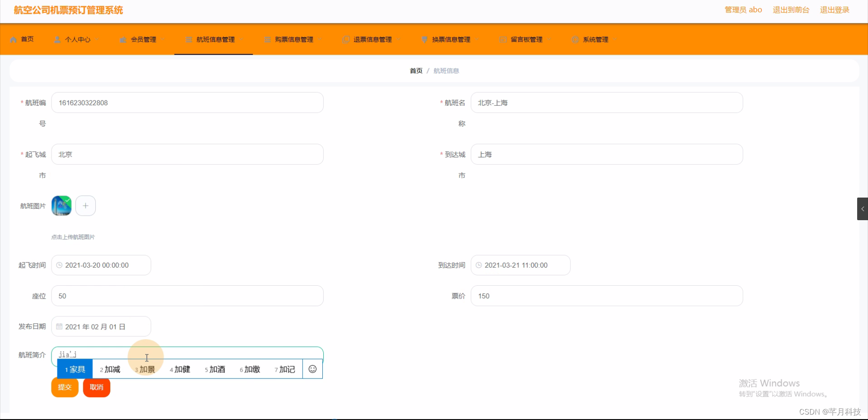Click the 退出到前台 link
This screenshot has height=420, width=868.
[791, 10]
